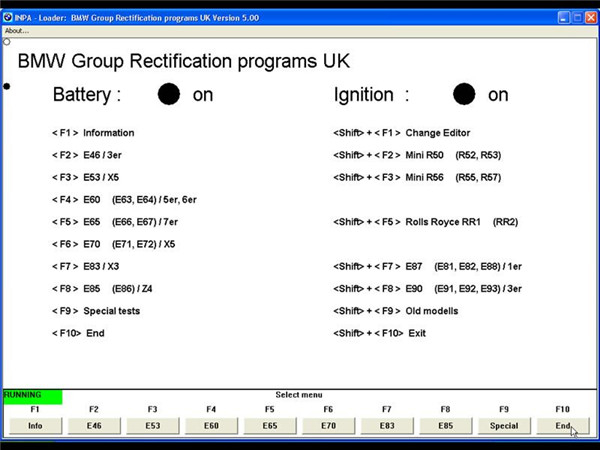This screenshot has height=450, width=600.
Task: Click the Ignition status indicator circle
Action: tap(464, 94)
